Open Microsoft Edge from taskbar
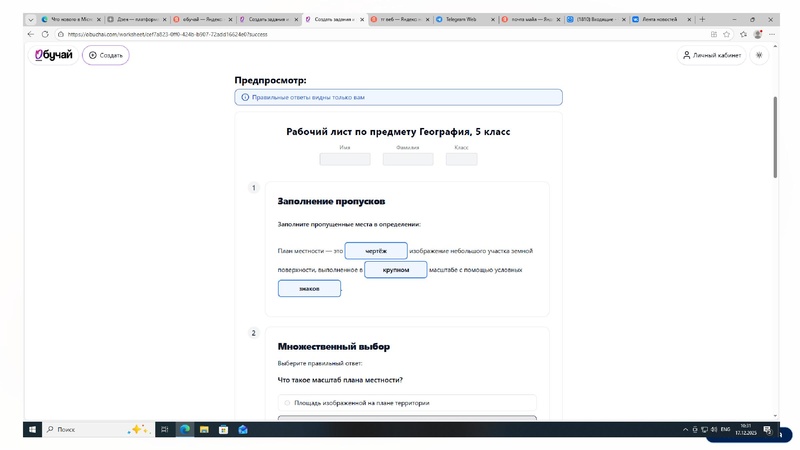 pyautogui.click(x=185, y=430)
